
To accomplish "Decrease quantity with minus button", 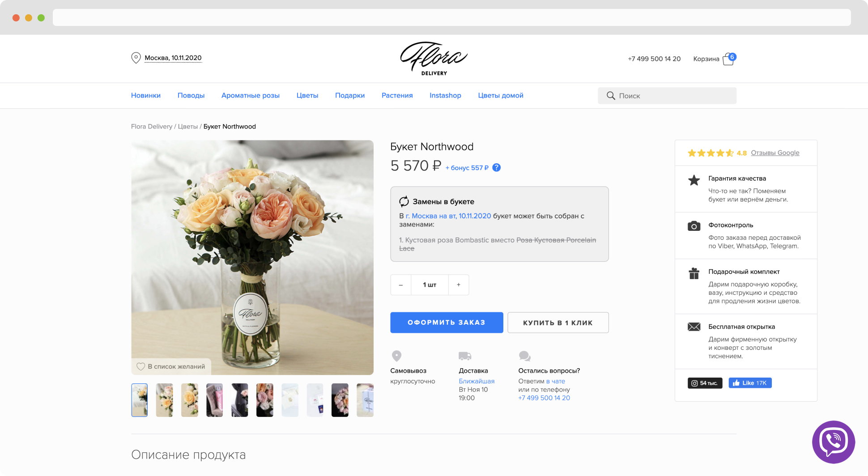I will click(x=401, y=285).
